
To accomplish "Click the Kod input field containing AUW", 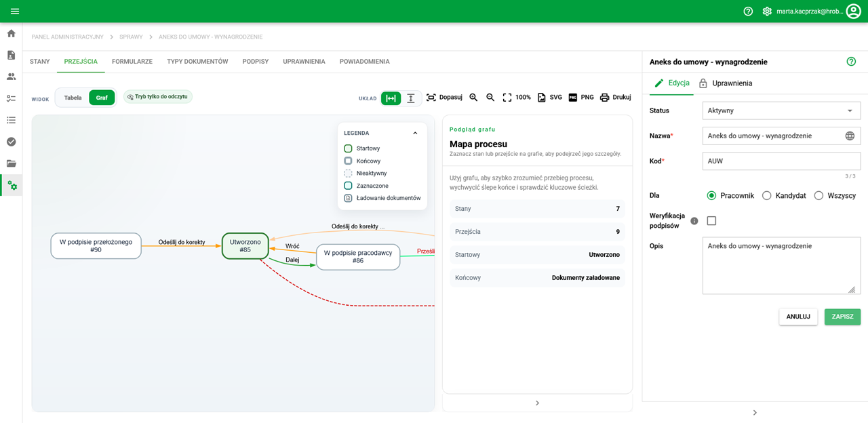I will pyautogui.click(x=781, y=161).
